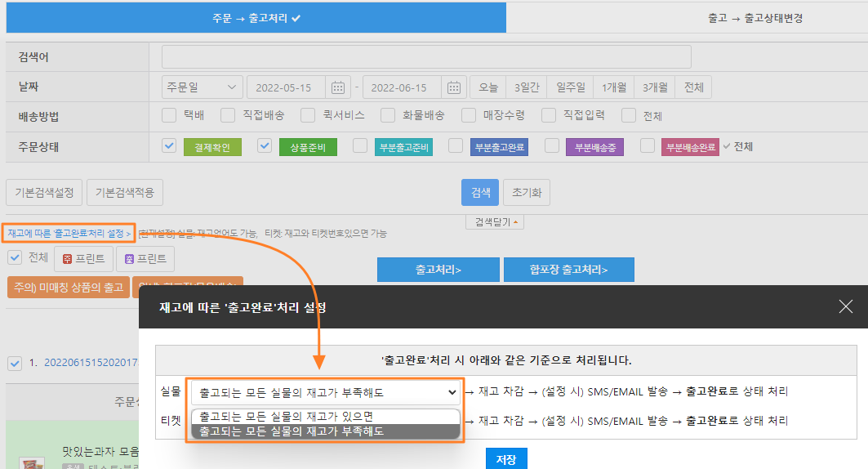Check the 부분출고준비 status checkbox
The image size is (868, 469).
[360, 145]
